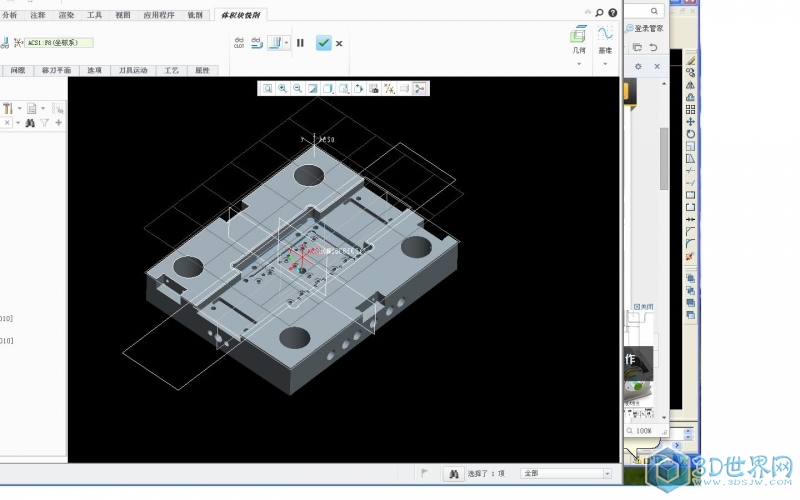Open the 视图 ribbon tab
Viewport: 800px width, 500px height.
[123, 15]
